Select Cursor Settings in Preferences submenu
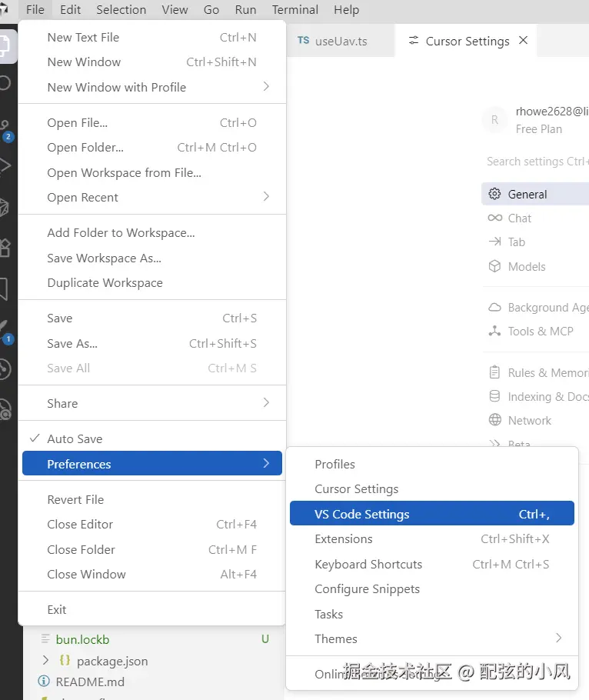Screen dimensions: 589x700 click(432, 488)
